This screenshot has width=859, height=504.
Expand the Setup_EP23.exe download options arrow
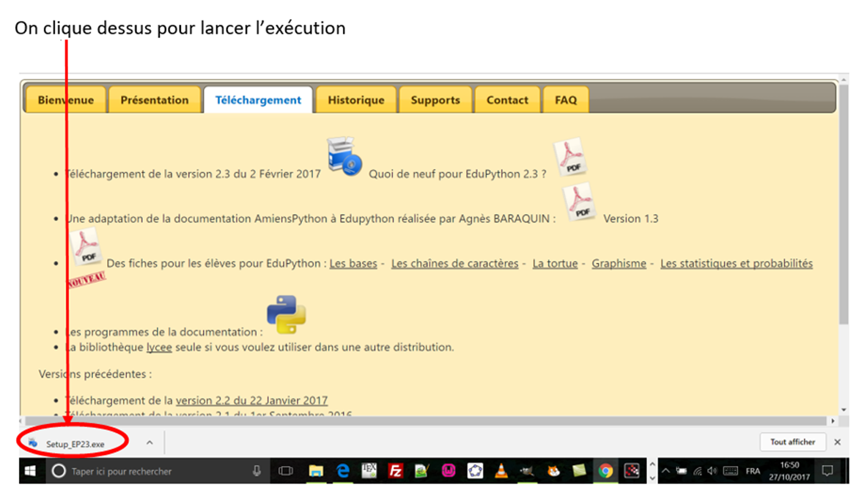coord(150,442)
